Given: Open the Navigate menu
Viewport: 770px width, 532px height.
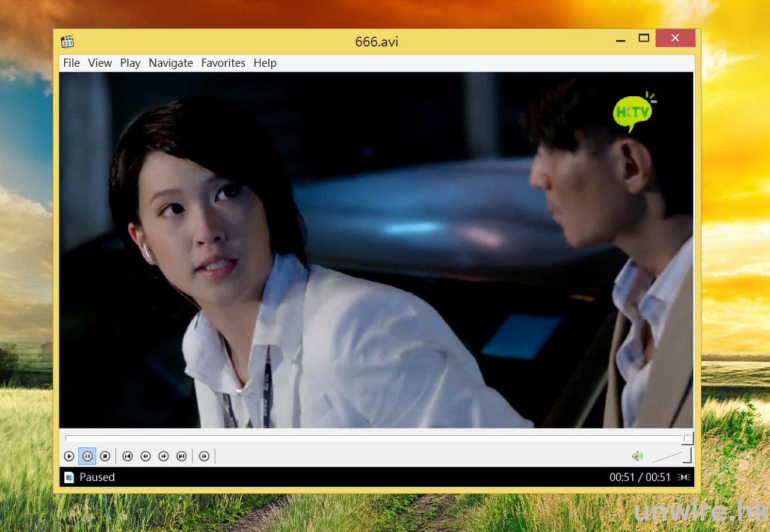Looking at the screenshot, I should (x=171, y=63).
